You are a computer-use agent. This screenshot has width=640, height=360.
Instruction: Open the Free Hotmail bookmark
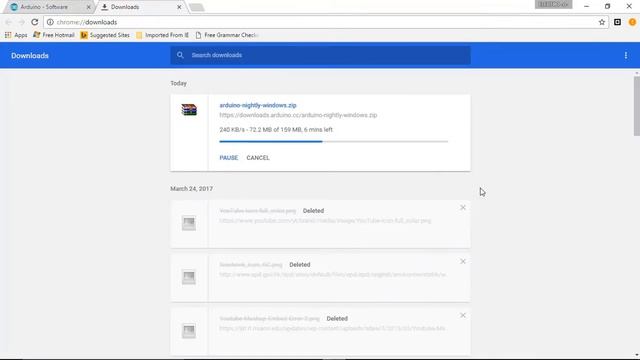click(54, 35)
